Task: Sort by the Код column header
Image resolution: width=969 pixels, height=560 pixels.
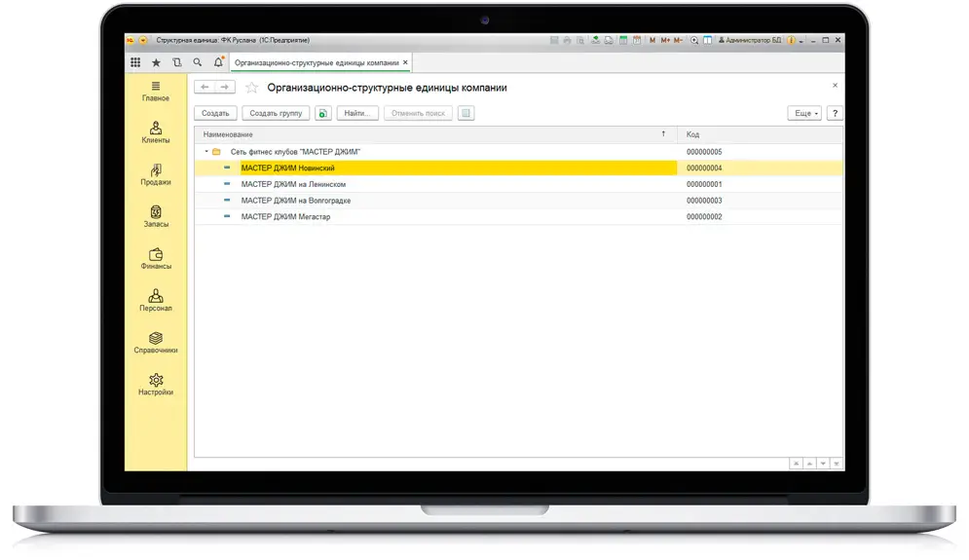Action: coord(760,134)
